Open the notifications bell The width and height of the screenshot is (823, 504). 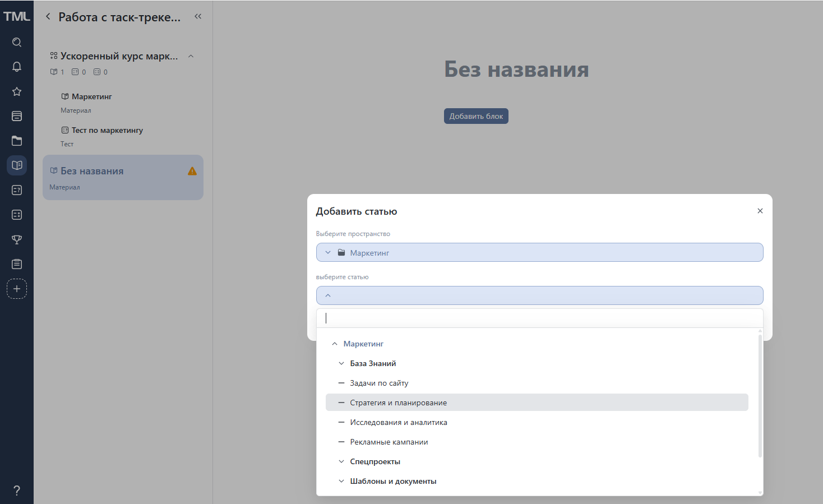click(17, 66)
